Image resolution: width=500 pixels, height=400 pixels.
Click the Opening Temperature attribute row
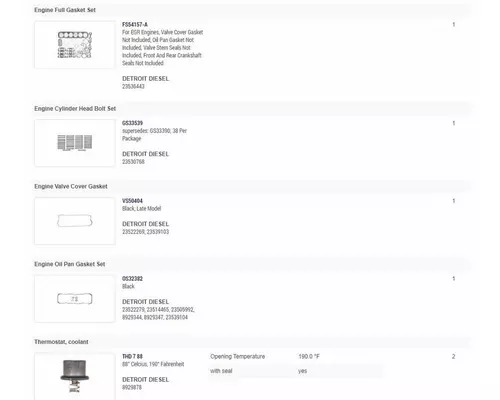pyautogui.click(x=296, y=356)
